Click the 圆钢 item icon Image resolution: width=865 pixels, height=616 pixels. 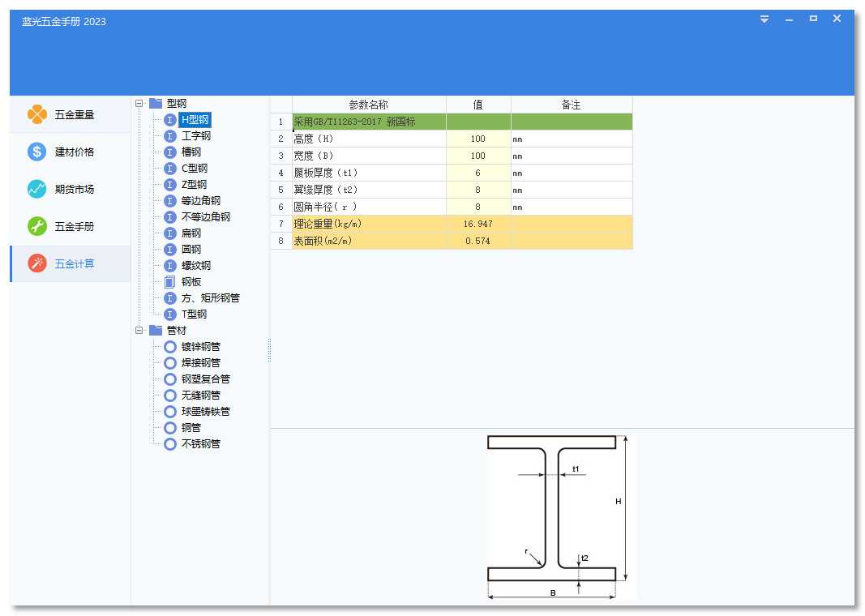(170, 250)
